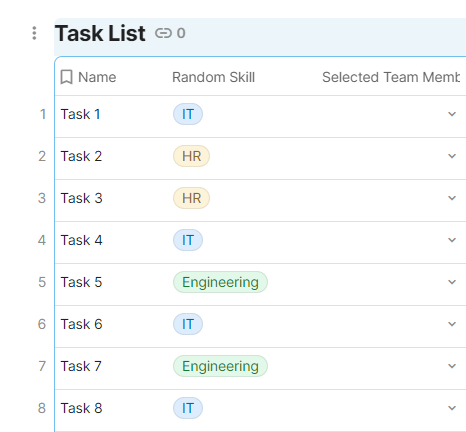Viewport: 466px width, 432px height.
Task: Select row number 1
Action: 43,114
